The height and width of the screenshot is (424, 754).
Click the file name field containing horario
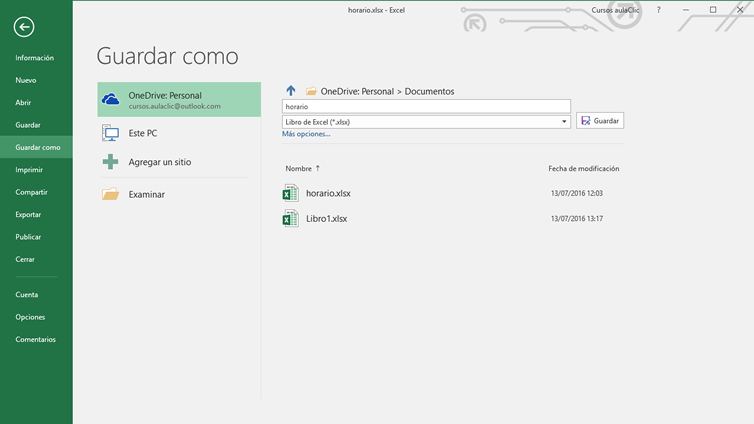[x=426, y=106]
